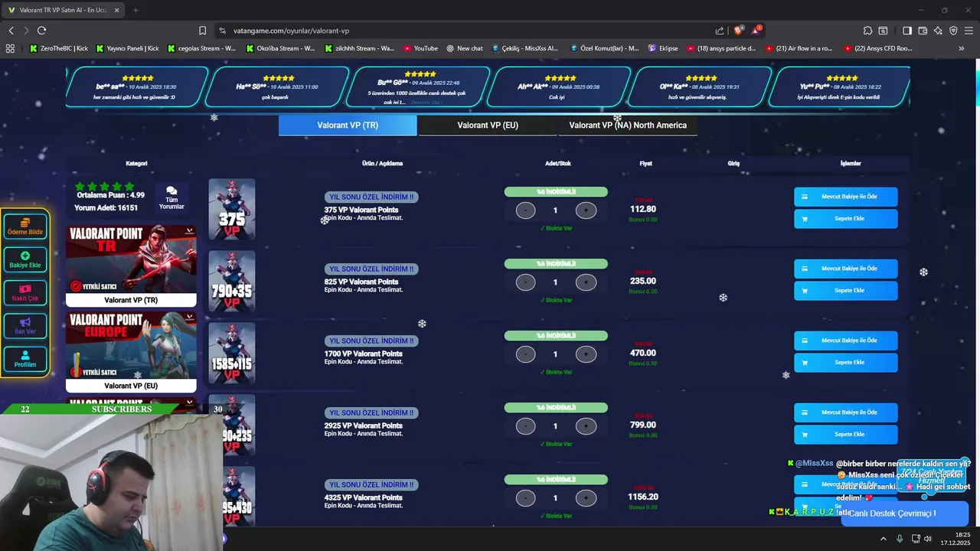This screenshot has width=980, height=551.
Task: Click the 799.00 price text
Action: [643, 425]
